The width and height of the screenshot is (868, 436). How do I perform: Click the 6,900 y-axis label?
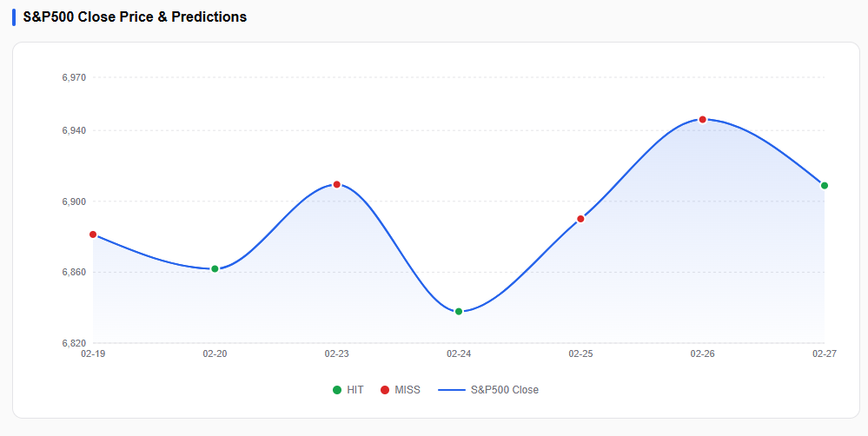point(74,201)
